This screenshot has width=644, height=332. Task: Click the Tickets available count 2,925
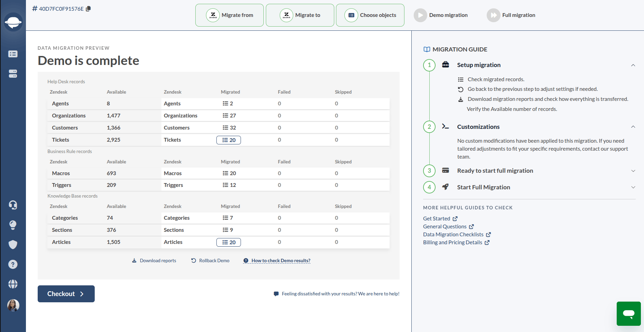tap(113, 140)
